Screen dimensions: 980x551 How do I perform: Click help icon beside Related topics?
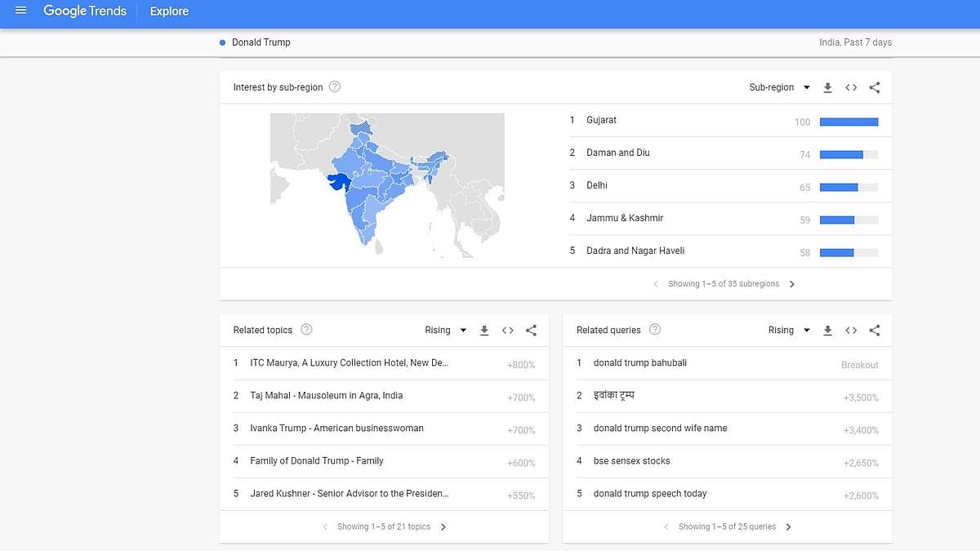[306, 330]
